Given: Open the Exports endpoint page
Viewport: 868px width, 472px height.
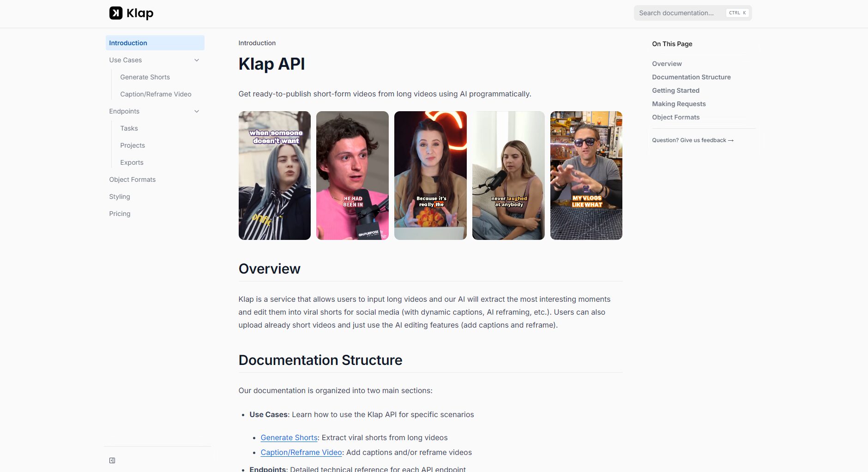Looking at the screenshot, I should 132,162.
